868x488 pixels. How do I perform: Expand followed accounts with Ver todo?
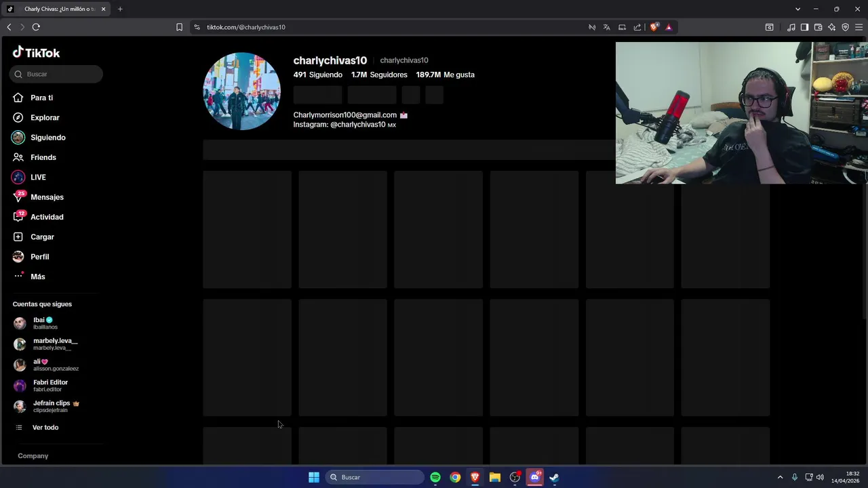click(45, 428)
